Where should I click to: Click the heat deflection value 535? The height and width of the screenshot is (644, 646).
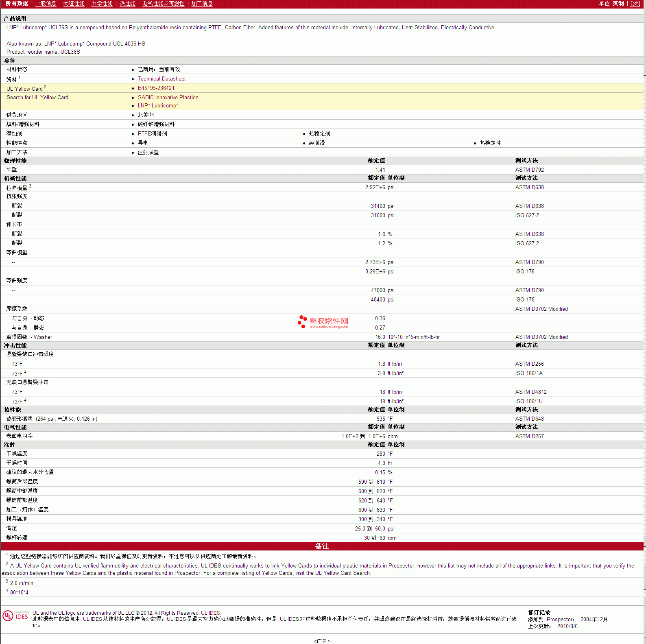(381, 419)
